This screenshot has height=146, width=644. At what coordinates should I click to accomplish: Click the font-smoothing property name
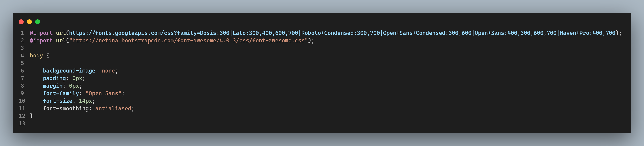pos(66,108)
